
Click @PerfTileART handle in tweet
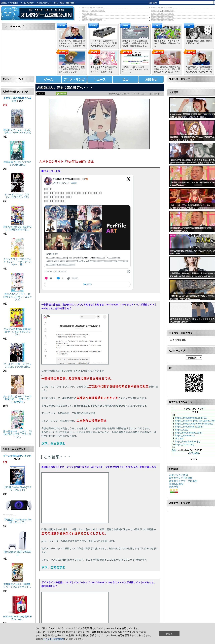[x=61, y=183]
